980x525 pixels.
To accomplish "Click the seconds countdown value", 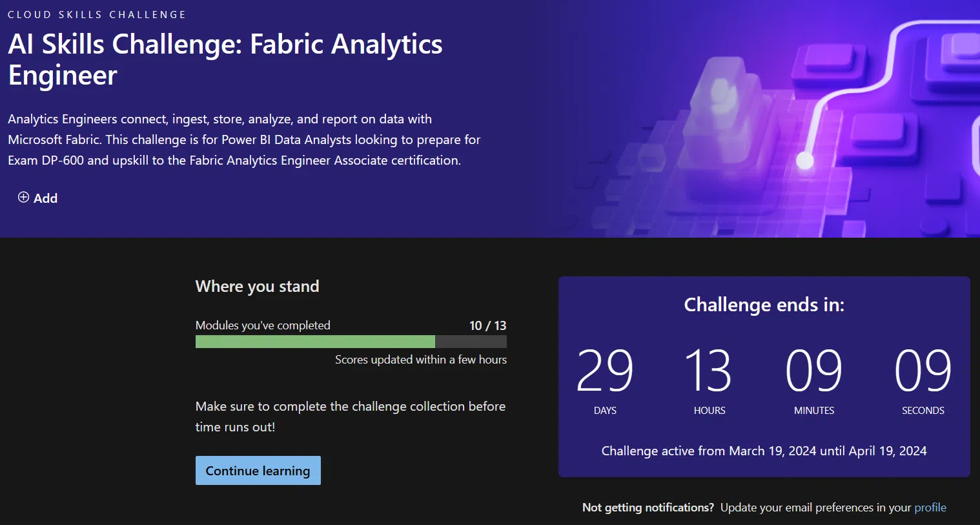I will click(x=923, y=371).
